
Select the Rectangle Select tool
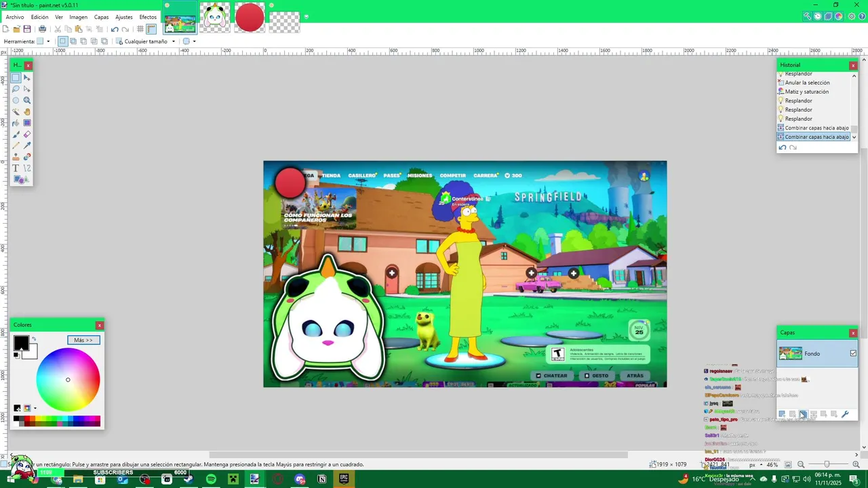[16, 78]
